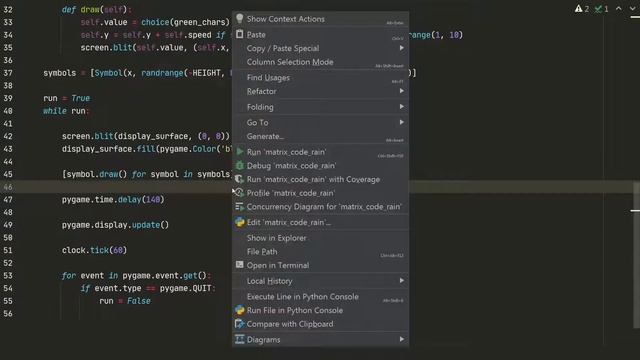
Task: Expand Copy / Paste Special submenu arrow
Action: pyautogui.click(x=402, y=48)
